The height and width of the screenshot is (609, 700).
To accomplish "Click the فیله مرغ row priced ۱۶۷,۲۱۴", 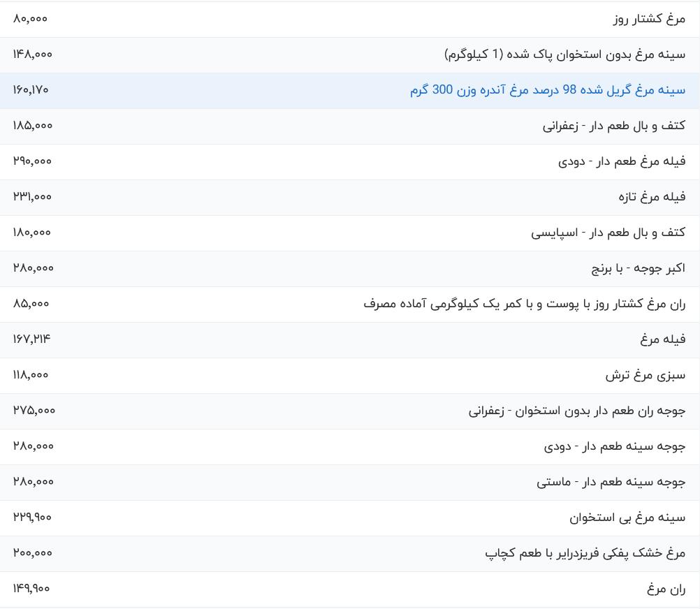I will click(350, 340).
